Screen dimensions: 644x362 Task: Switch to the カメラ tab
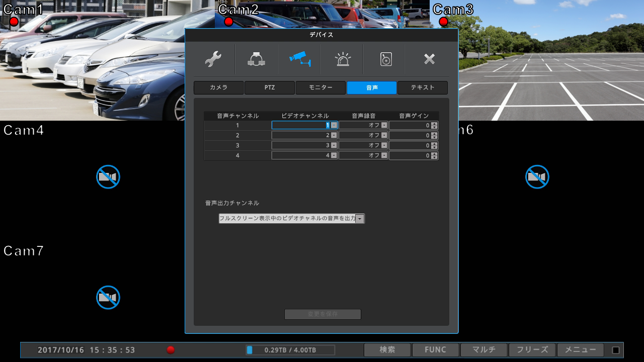(219, 87)
